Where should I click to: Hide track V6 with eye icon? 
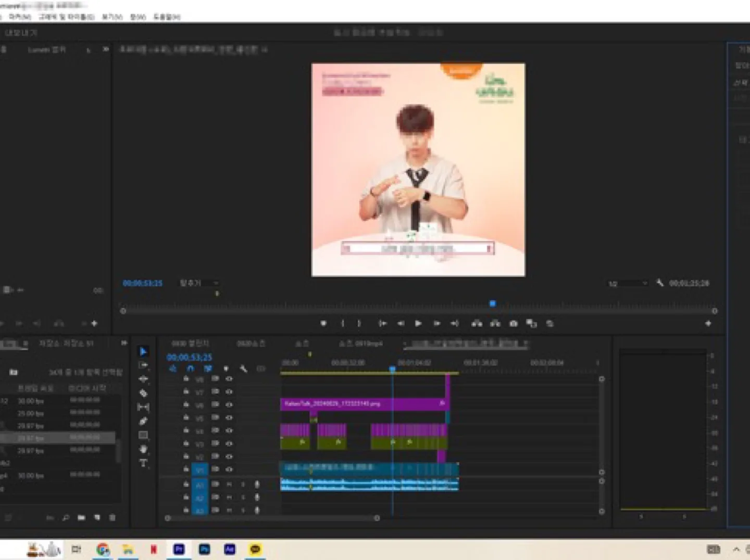229,404
